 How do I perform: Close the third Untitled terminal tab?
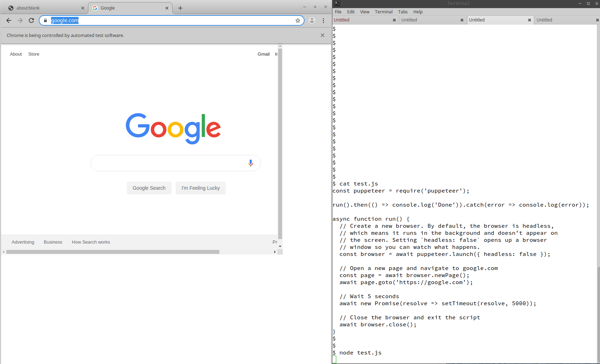(x=530, y=20)
